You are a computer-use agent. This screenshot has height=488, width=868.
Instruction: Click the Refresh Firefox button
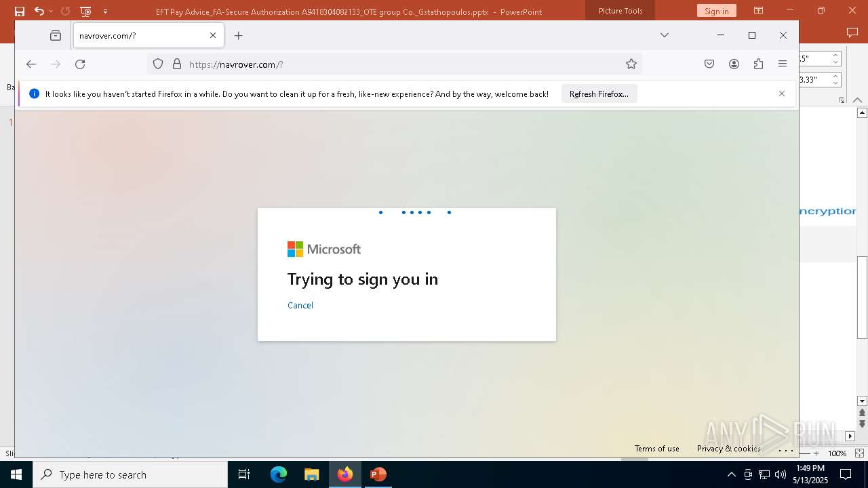point(599,94)
